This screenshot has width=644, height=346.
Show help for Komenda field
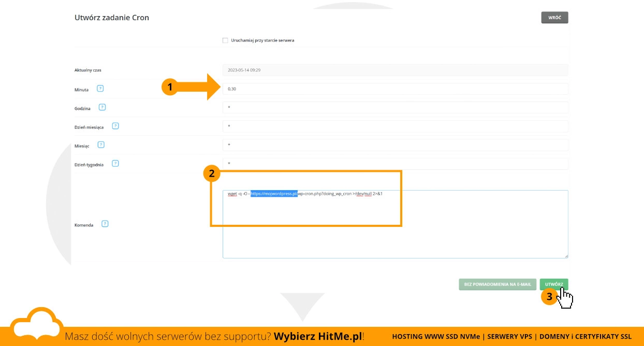coord(105,224)
